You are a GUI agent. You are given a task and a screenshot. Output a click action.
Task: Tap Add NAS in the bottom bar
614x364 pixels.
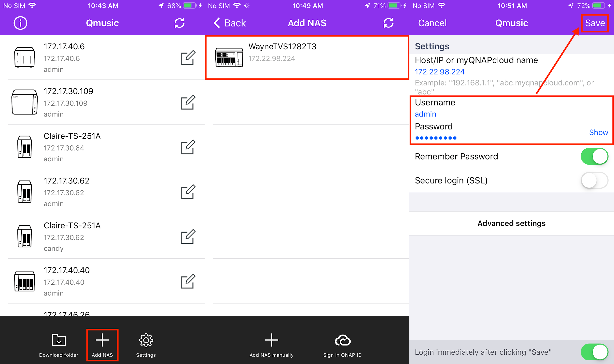coord(102,345)
